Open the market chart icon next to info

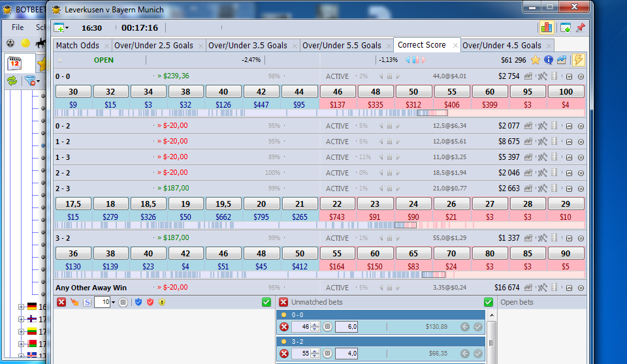(x=562, y=60)
